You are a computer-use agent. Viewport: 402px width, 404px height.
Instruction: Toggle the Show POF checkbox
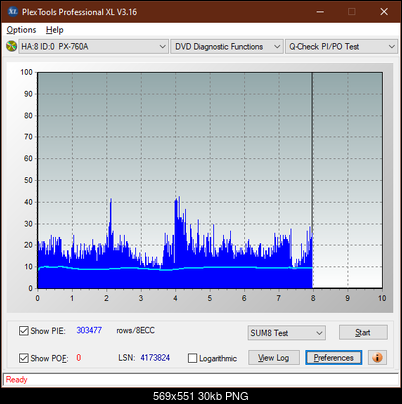click(x=24, y=358)
